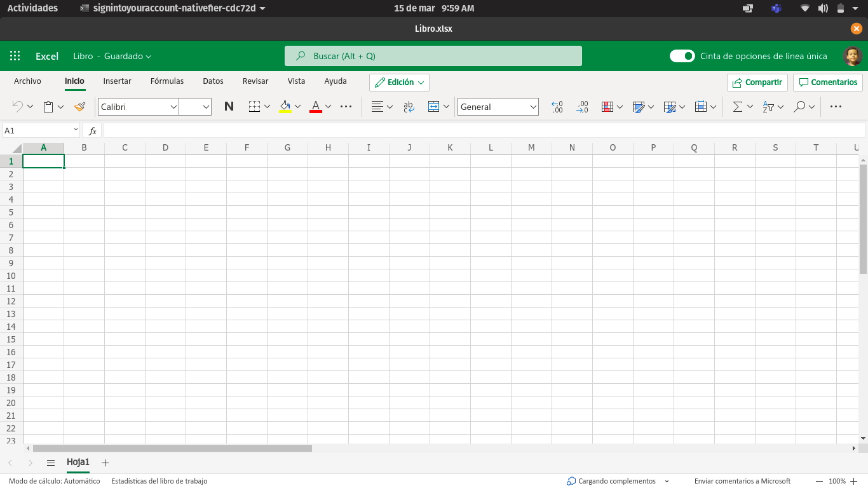The width and height of the screenshot is (868, 488).
Task: Toggle the single-line ribbon switch
Action: (x=682, y=56)
